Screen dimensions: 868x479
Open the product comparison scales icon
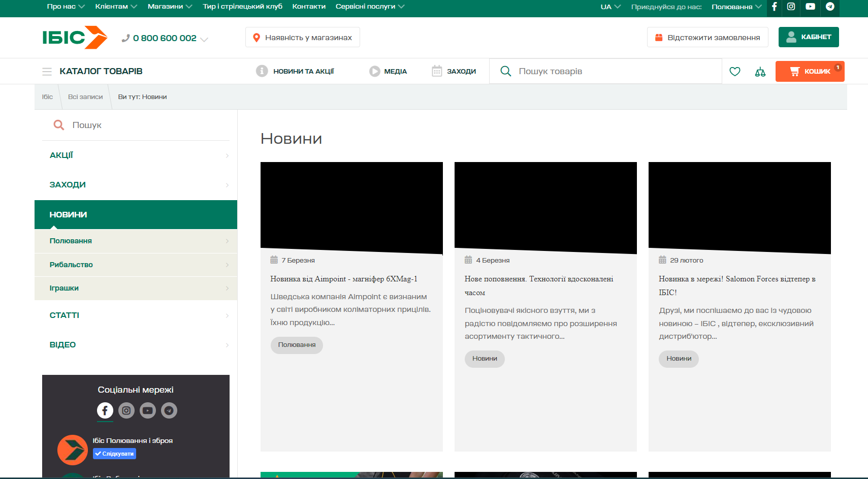760,72
